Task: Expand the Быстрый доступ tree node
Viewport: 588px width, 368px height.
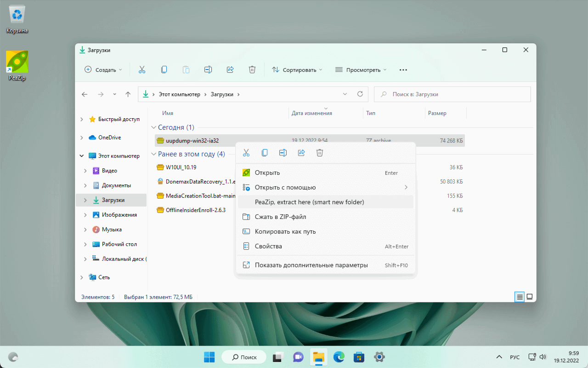Action: tap(82, 119)
